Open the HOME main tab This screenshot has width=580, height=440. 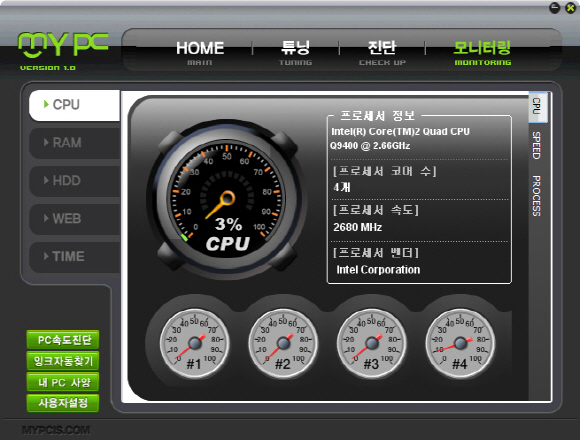pyautogui.click(x=200, y=52)
